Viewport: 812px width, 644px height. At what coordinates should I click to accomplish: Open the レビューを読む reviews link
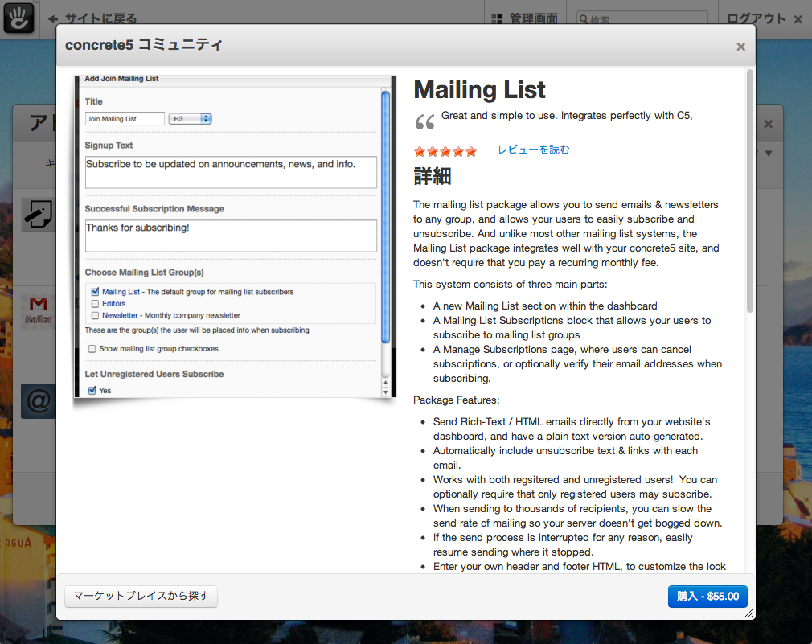[x=533, y=150]
